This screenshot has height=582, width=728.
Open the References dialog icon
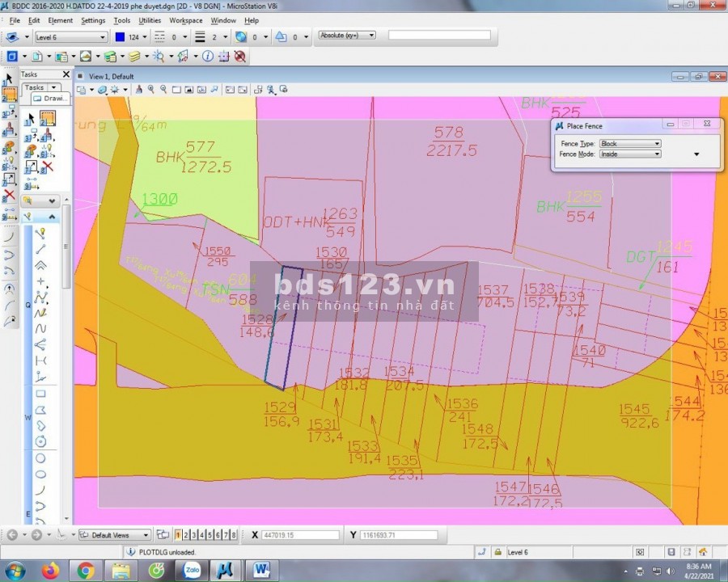click(61, 57)
